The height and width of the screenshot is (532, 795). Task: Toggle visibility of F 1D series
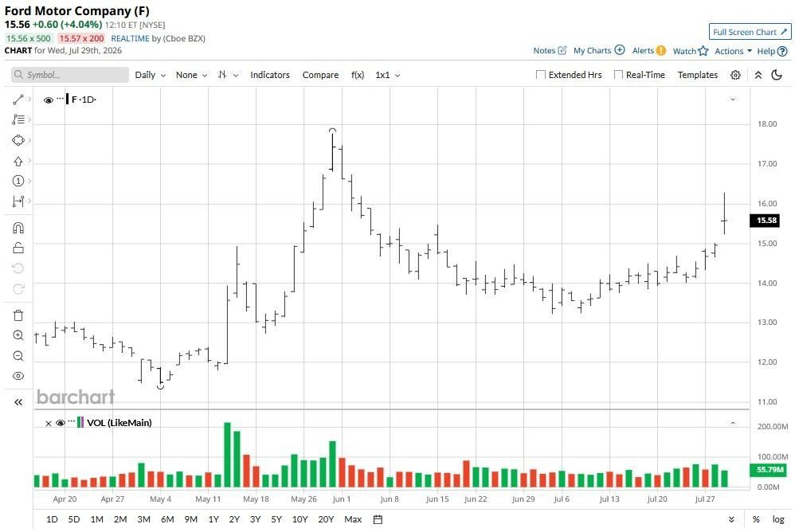[x=49, y=100]
